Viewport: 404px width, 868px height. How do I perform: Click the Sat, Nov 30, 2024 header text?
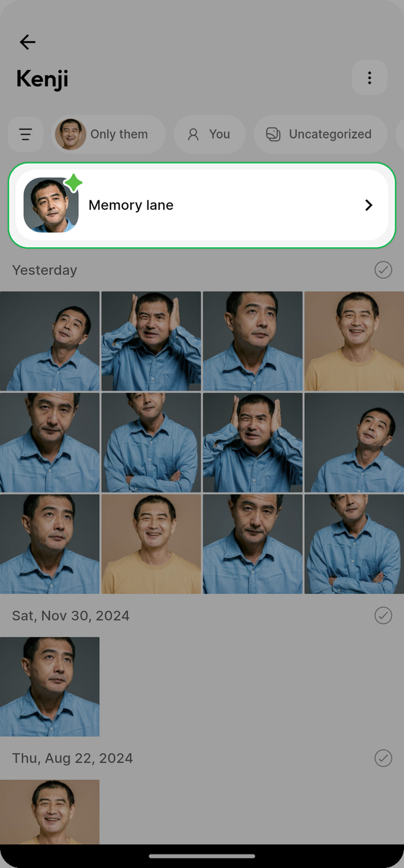[x=71, y=616]
